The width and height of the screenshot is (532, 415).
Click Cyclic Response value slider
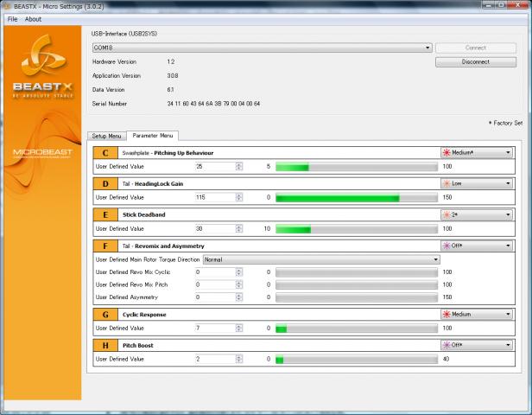357,328
